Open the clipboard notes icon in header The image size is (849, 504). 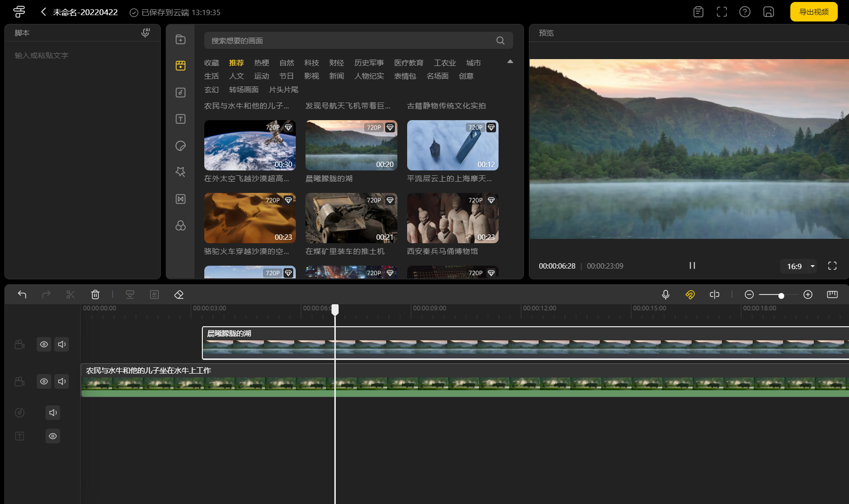pyautogui.click(x=698, y=12)
